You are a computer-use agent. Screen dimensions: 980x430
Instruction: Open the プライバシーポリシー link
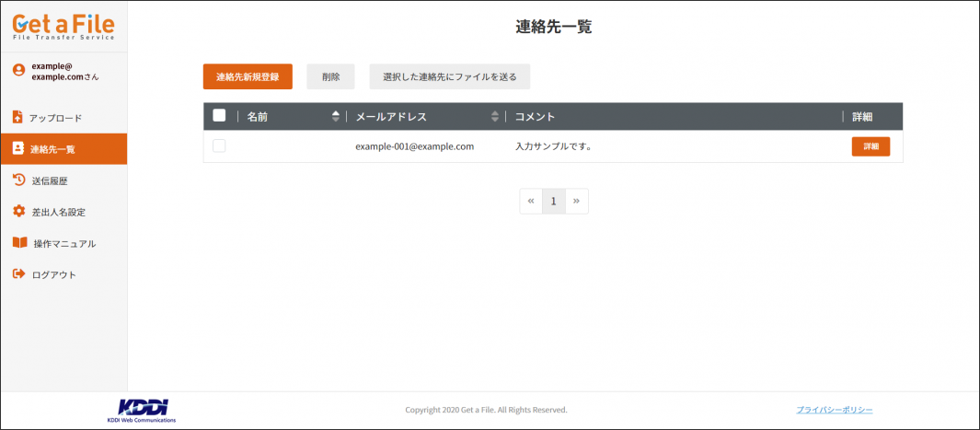pyautogui.click(x=834, y=410)
